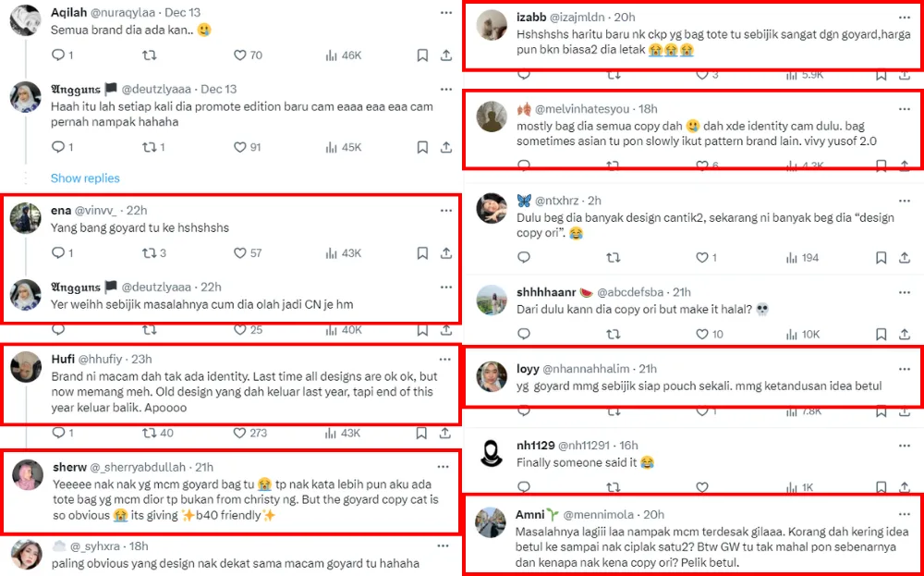This screenshot has height=576, width=924.
Task: Share Aqilah's tweet about semua brand
Action: tap(445, 55)
